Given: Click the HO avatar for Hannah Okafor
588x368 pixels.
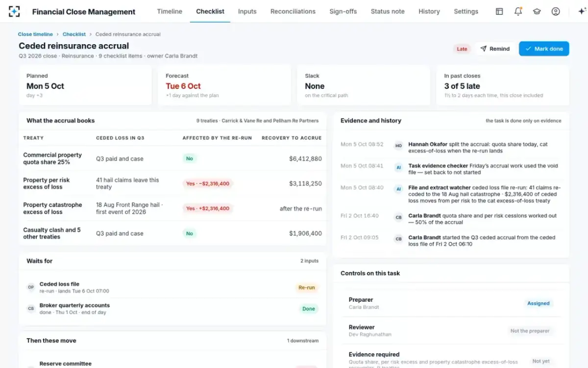Looking at the screenshot, I should point(399,145).
